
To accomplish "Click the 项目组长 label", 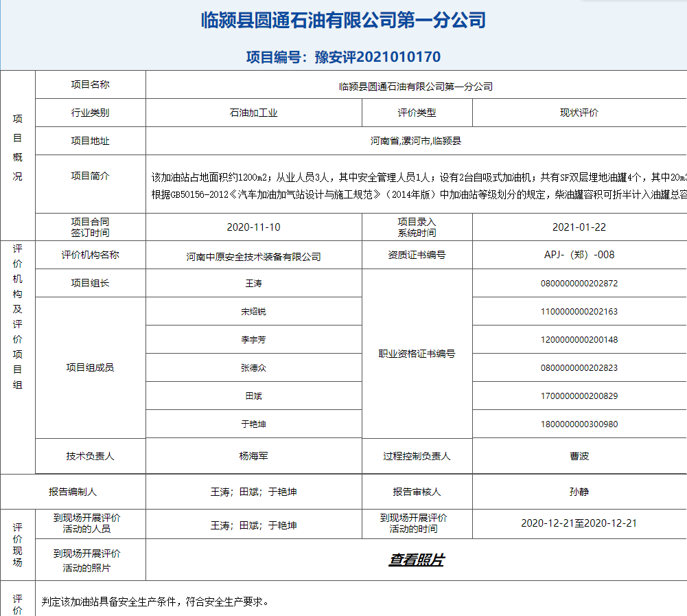I will click(91, 283).
